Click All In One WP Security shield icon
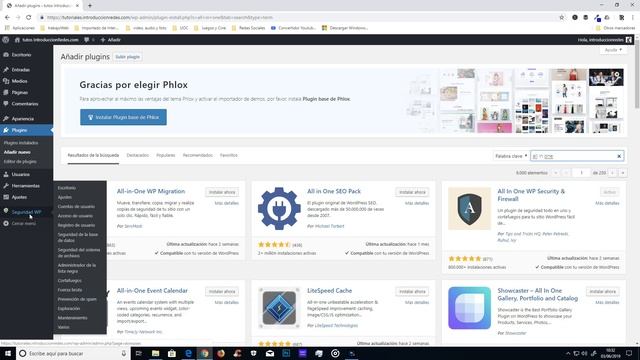This screenshot has width=640, height=360. pyautogui.click(x=469, y=209)
